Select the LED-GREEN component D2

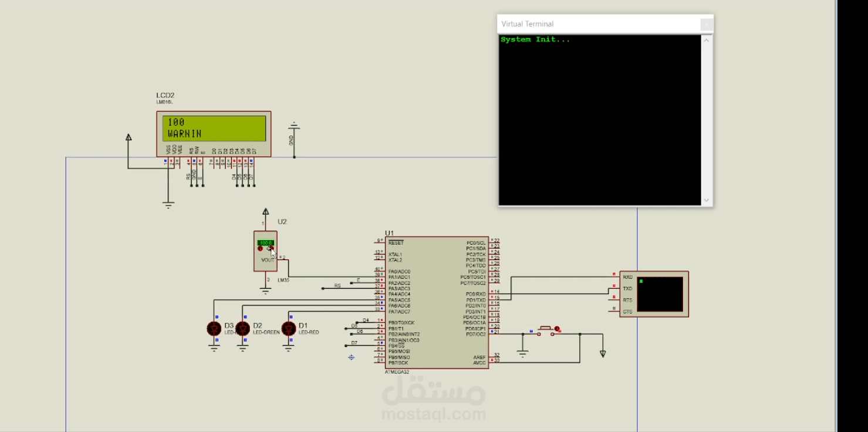click(x=242, y=329)
